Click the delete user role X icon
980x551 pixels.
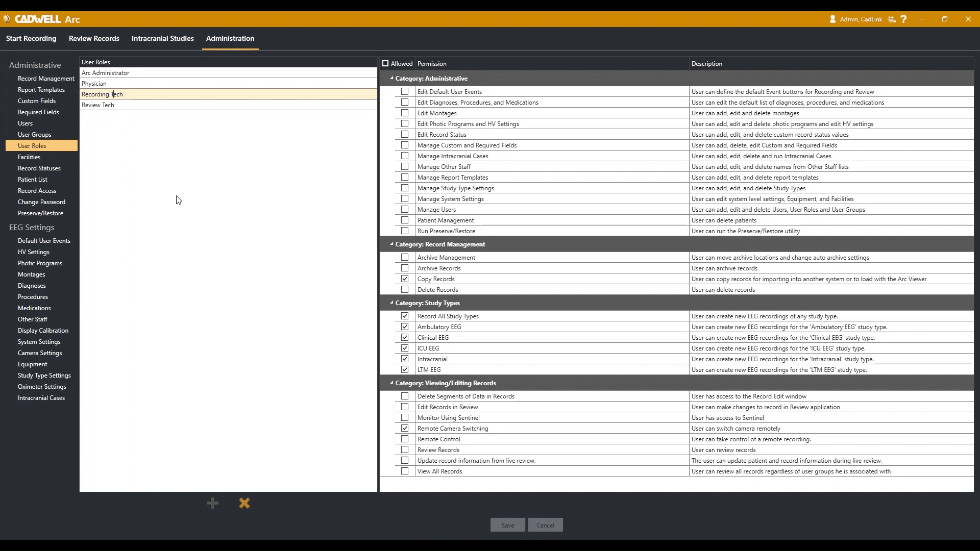[x=244, y=504]
